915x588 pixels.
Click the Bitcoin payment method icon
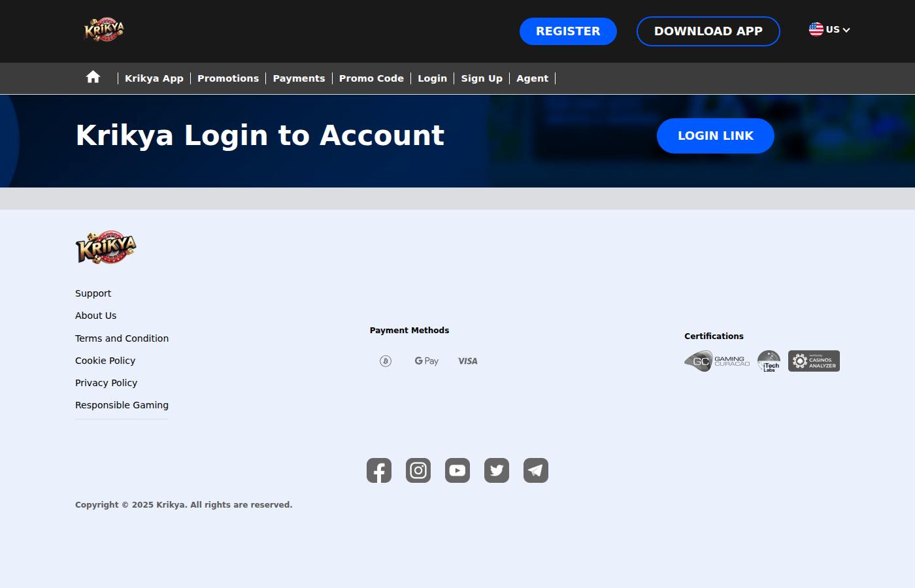(386, 361)
